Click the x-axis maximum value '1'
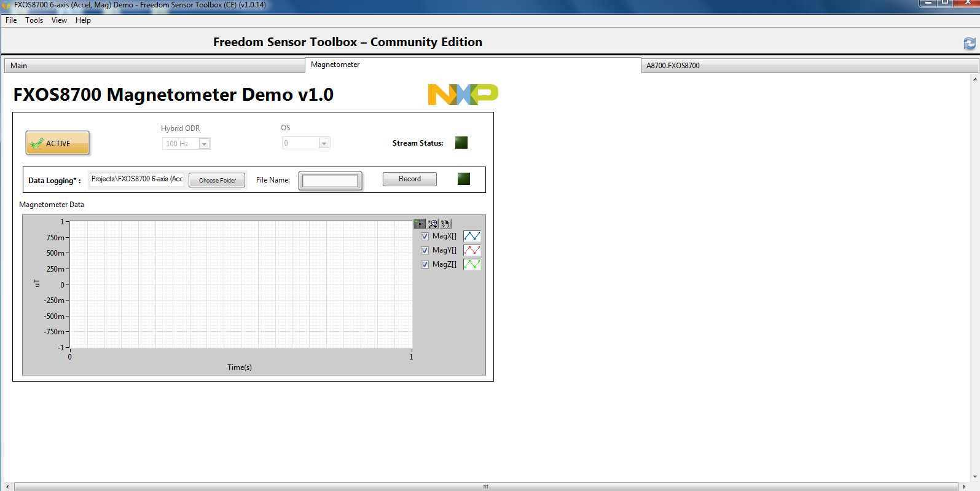980x491 pixels. (x=411, y=357)
